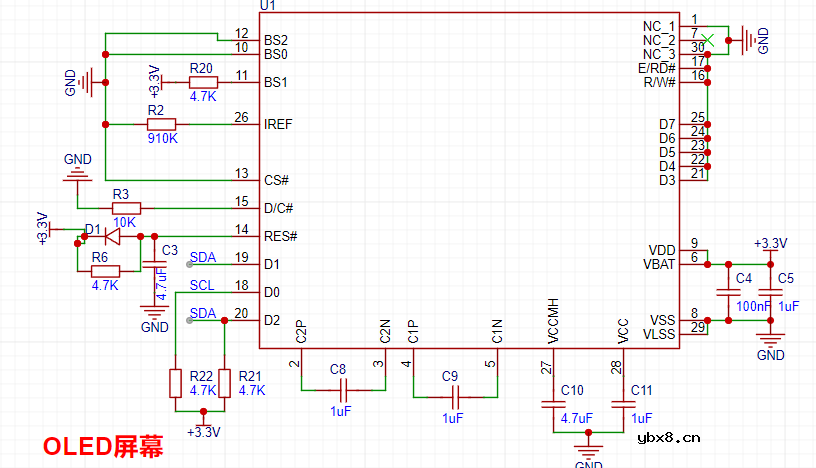
Task: Select resistor R6 symbol
Action: pyautogui.click(x=105, y=271)
